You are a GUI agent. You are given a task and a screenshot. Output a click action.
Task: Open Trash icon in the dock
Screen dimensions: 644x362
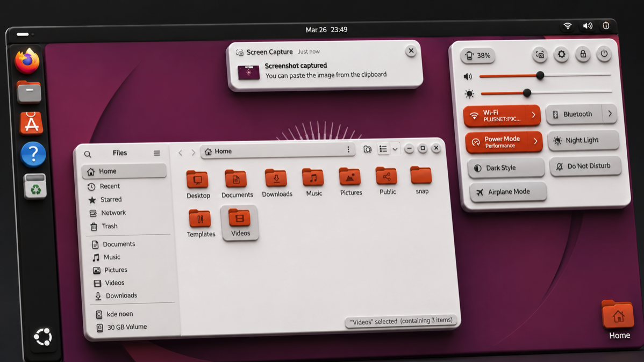pos(35,186)
